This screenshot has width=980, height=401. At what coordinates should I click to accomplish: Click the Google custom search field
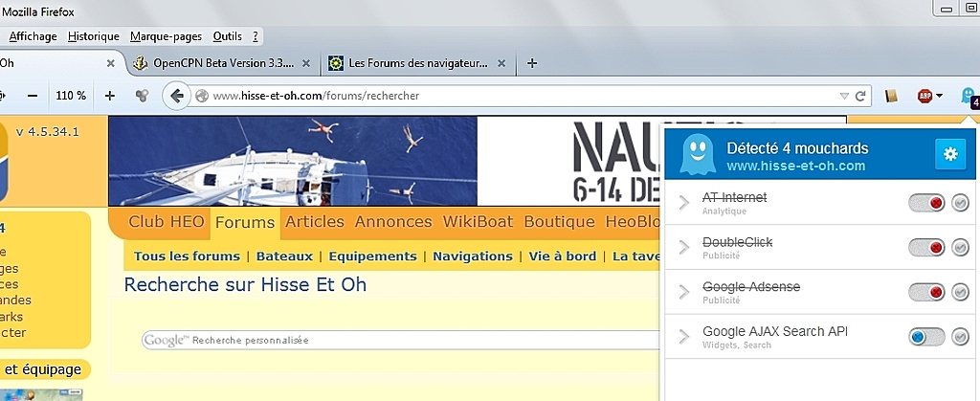400,341
